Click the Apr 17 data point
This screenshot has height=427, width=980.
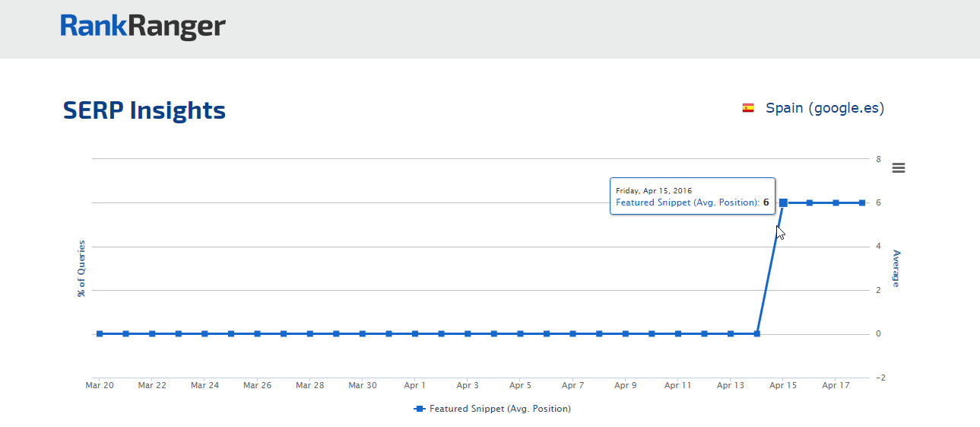(836, 202)
